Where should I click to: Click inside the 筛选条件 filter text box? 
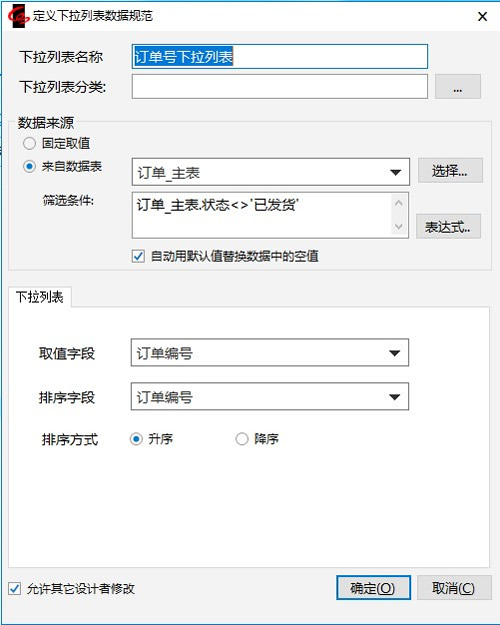[263, 215]
